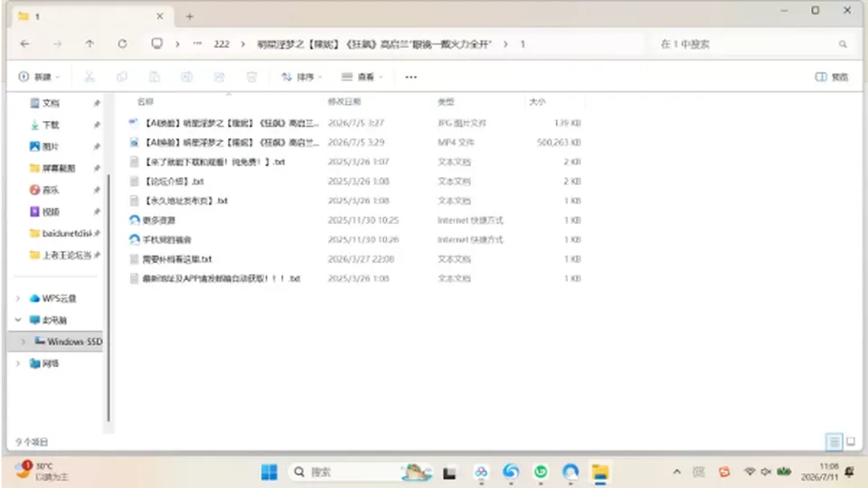Open the clock showing 11:08 in the tray
The width and height of the screenshot is (868, 488).
820,472
